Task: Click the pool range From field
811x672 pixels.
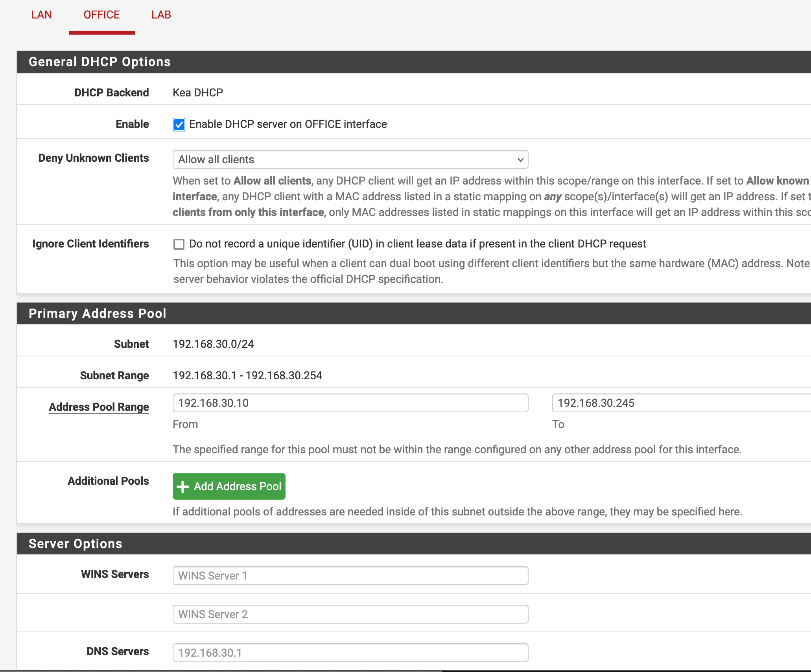Action: click(350, 403)
